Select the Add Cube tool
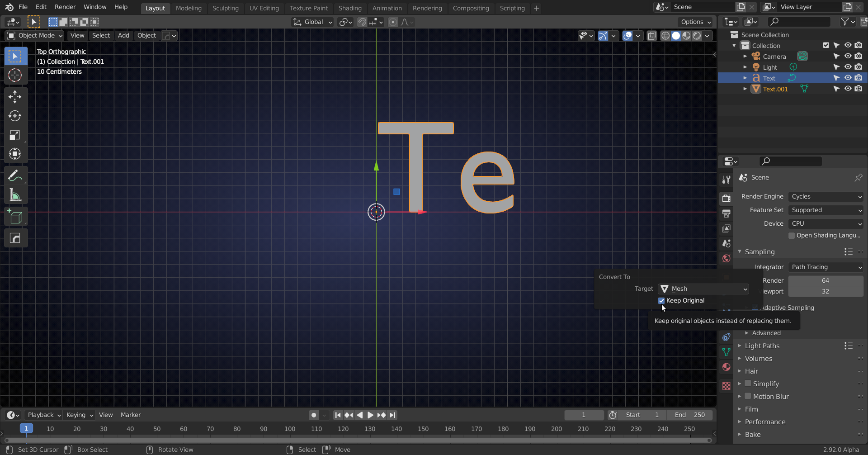Viewport: 868px width, 455px height. [15, 218]
